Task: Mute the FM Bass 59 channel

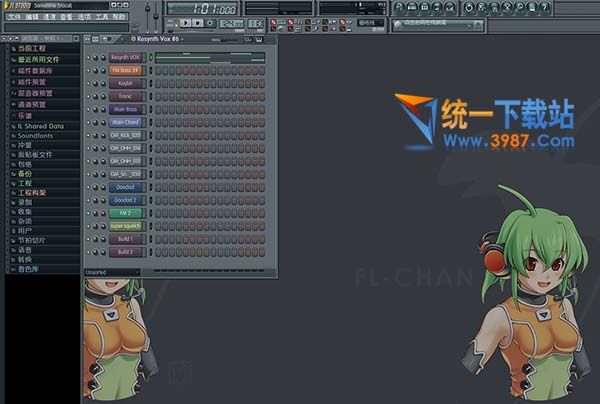Action: point(88,71)
